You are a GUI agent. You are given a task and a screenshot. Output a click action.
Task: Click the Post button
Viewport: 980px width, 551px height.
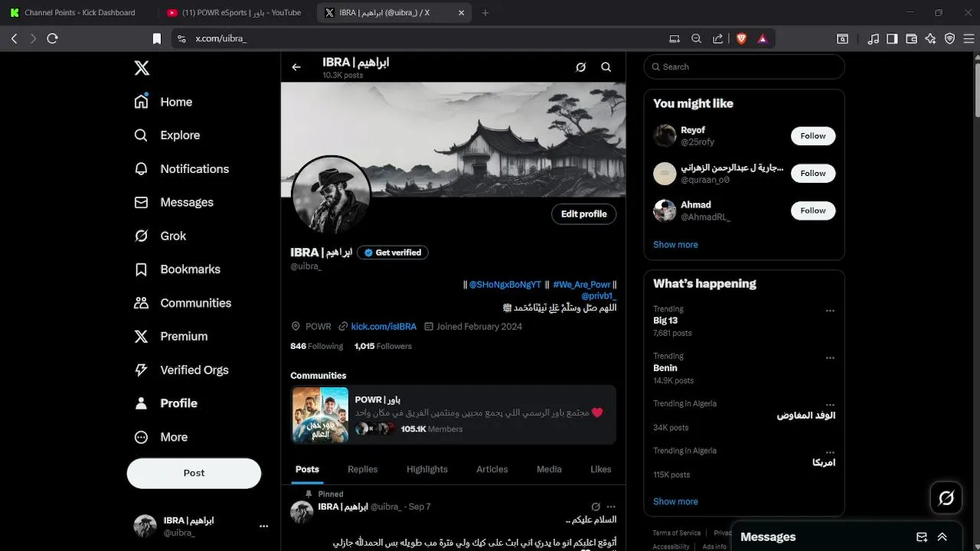tap(194, 473)
